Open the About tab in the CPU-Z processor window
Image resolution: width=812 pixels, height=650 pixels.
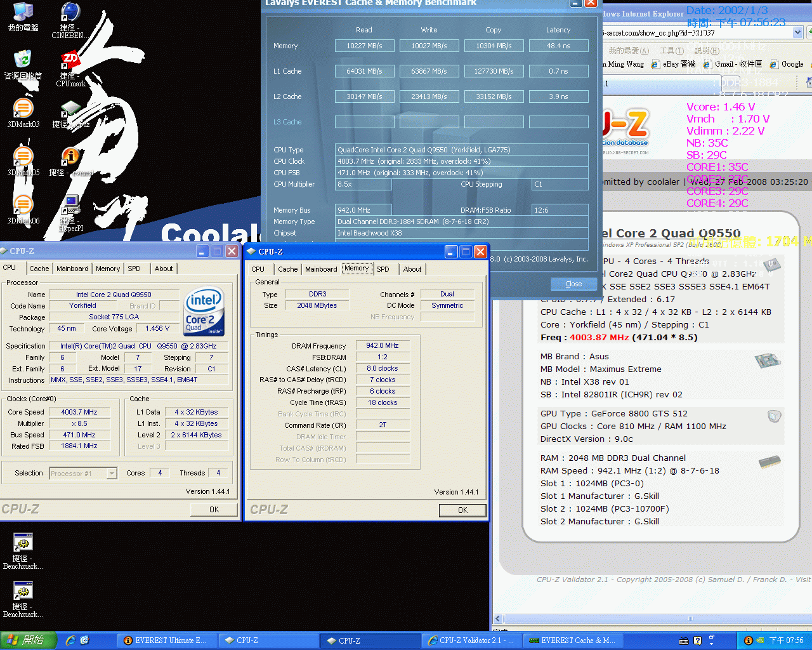164,269
